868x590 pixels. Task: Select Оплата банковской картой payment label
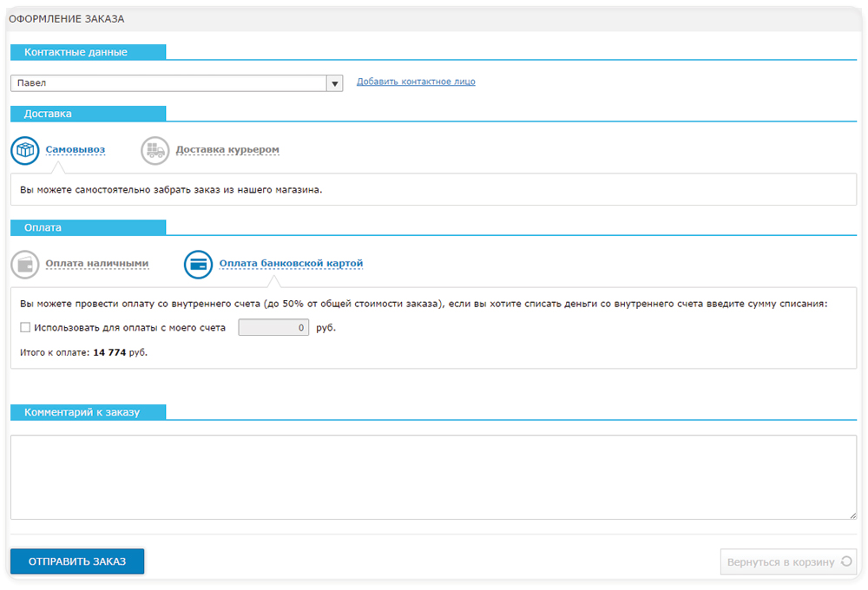[x=291, y=264]
